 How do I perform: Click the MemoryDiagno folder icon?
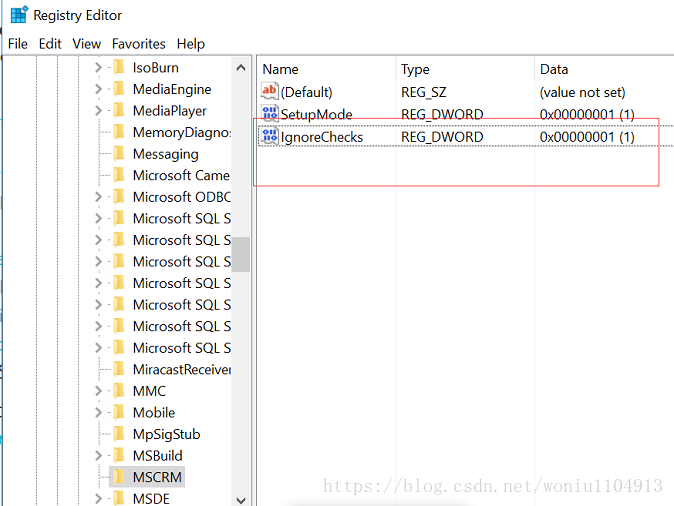point(119,132)
